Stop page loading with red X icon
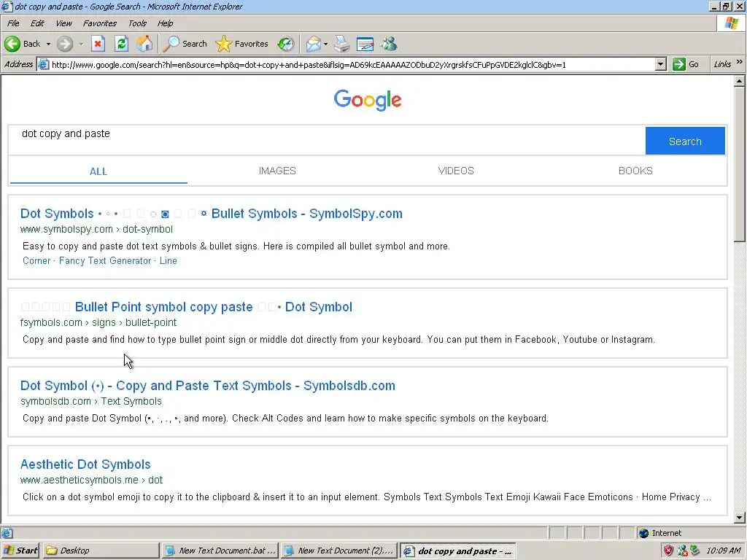This screenshot has width=747, height=560. 98,44
